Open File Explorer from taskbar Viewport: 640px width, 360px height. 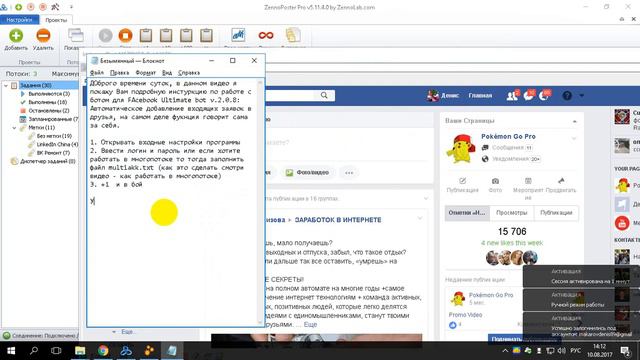80,351
